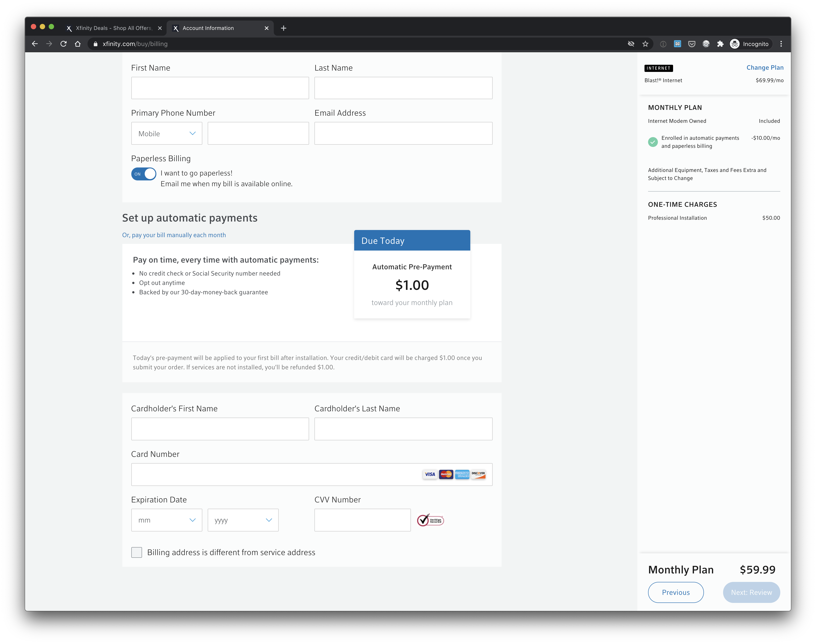This screenshot has width=816, height=644.
Task: Open the browser extensions puzzle icon
Action: pyautogui.click(x=720, y=44)
